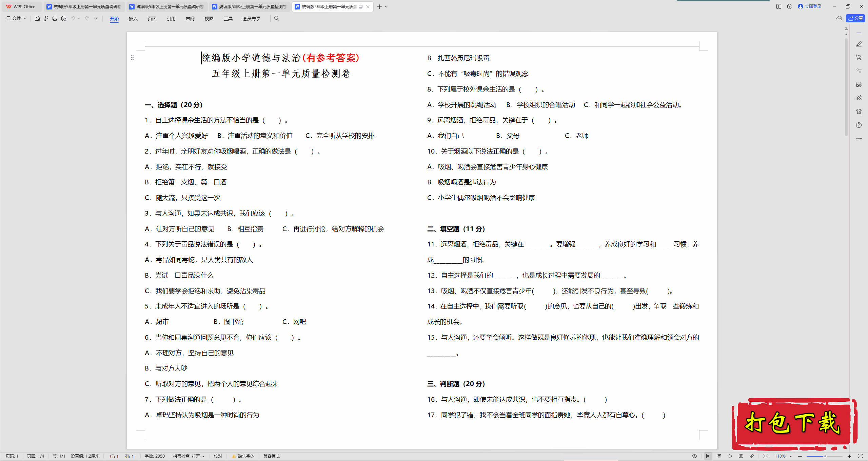Image resolution: width=868 pixels, height=461 pixels.
Task: Collapse the right sidebar minus expander
Action: tap(859, 33)
